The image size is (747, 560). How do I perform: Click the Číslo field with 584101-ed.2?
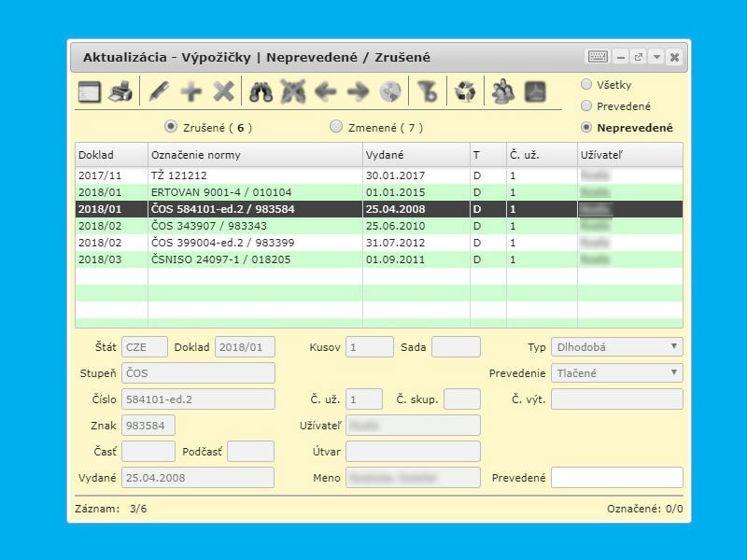[x=198, y=399]
